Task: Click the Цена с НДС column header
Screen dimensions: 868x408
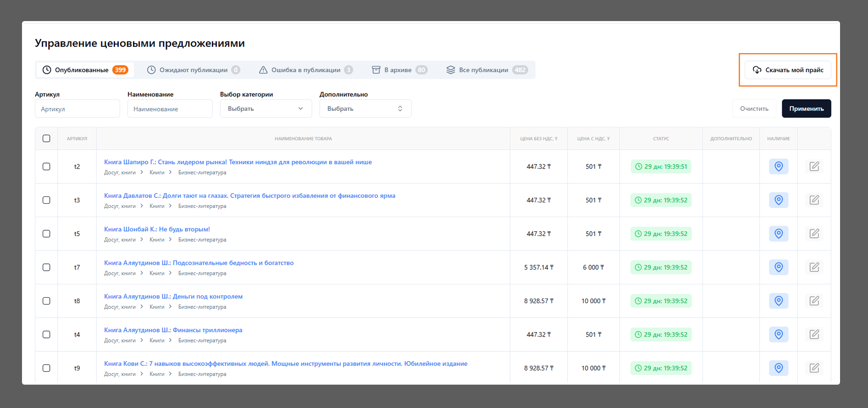Action: pos(593,139)
